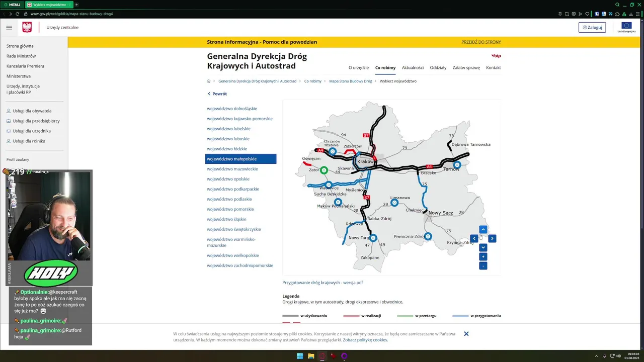The height and width of the screenshot is (362, 644).
Task: Click the green w przetargu legend swatch
Action: pyautogui.click(x=405, y=316)
